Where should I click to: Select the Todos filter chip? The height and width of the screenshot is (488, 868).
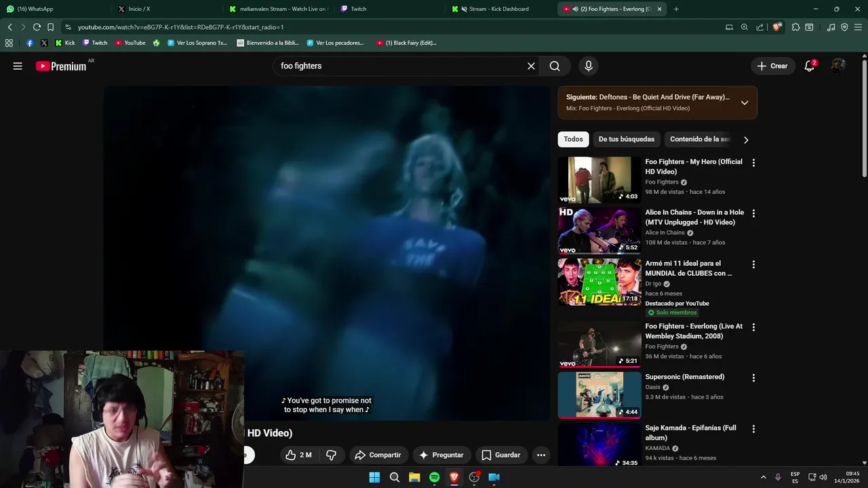click(x=573, y=139)
